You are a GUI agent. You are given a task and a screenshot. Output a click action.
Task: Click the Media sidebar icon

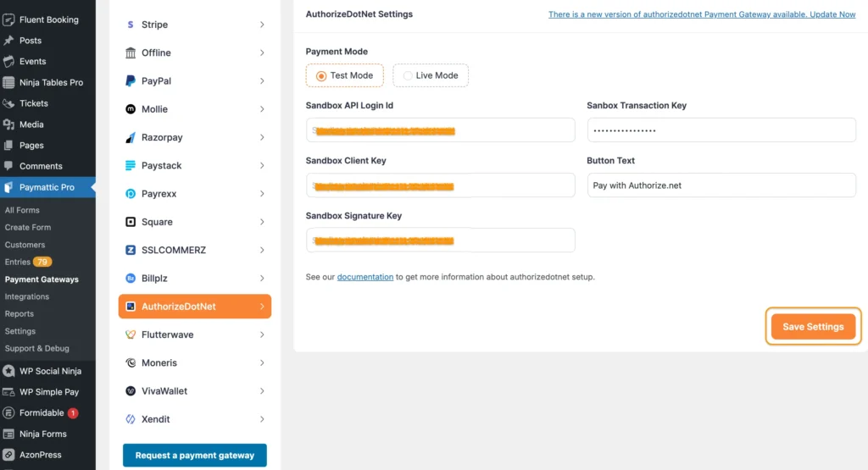pos(8,124)
